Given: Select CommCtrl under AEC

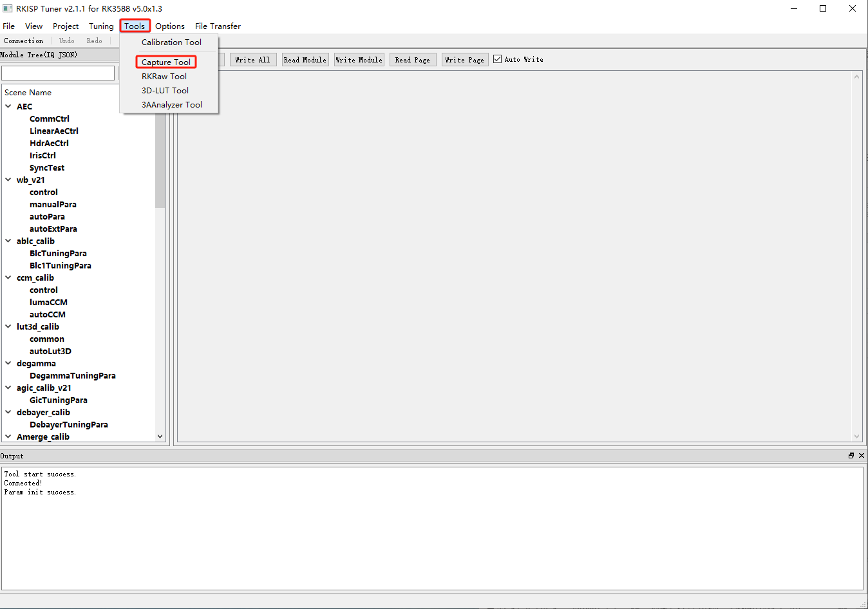Looking at the screenshot, I should tap(50, 119).
